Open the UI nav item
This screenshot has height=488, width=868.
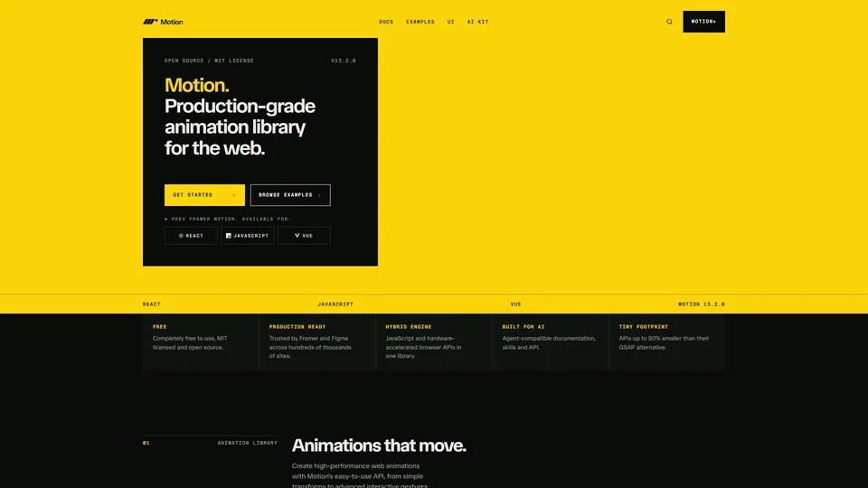pyautogui.click(x=450, y=22)
